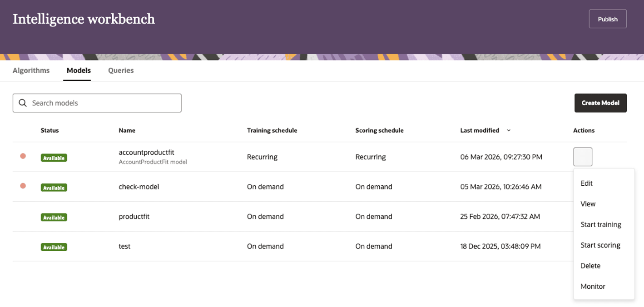Click the Create Model button
The width and height of the screenshot is (644, 307).
point(600,103)
